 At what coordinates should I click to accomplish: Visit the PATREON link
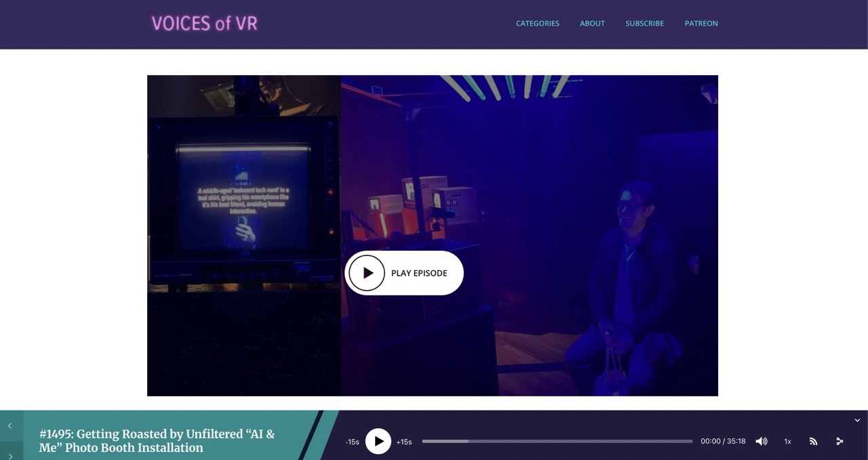coord(701,23)
